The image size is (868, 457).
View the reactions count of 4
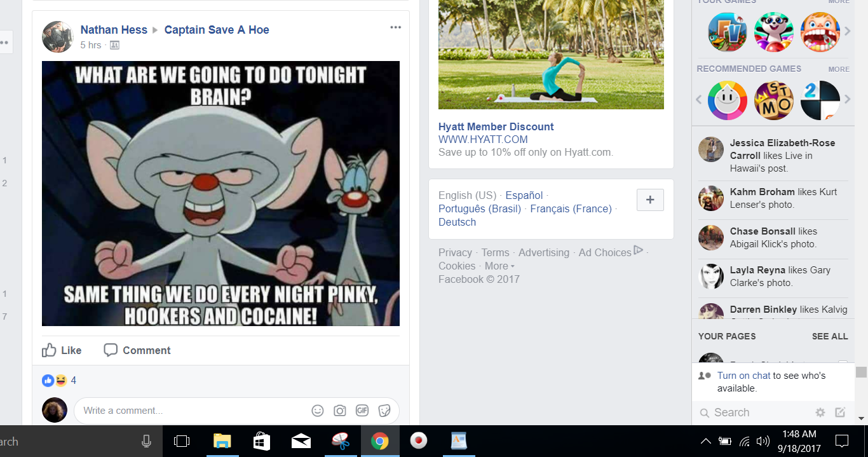(x=74, y=380)
